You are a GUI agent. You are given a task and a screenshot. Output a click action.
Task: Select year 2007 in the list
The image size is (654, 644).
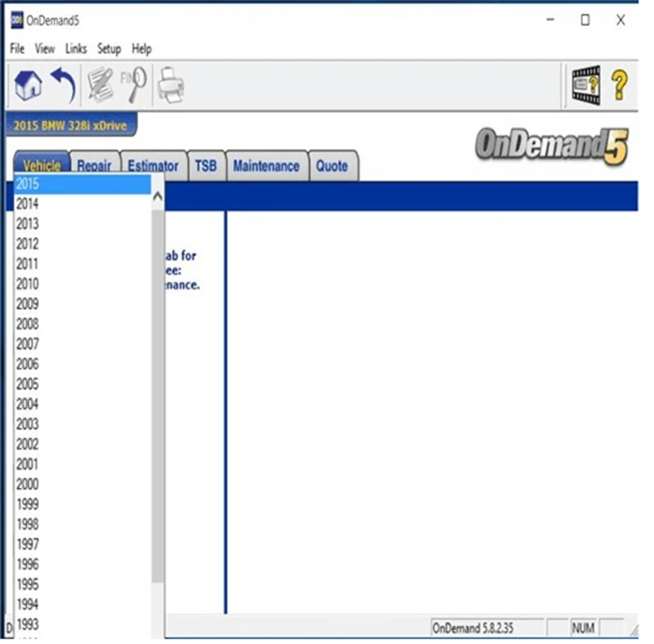[83, 344]
